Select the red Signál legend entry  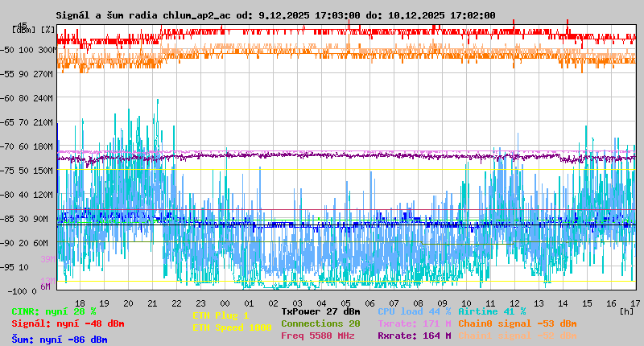pyautogui.click(x=68, y=323)
